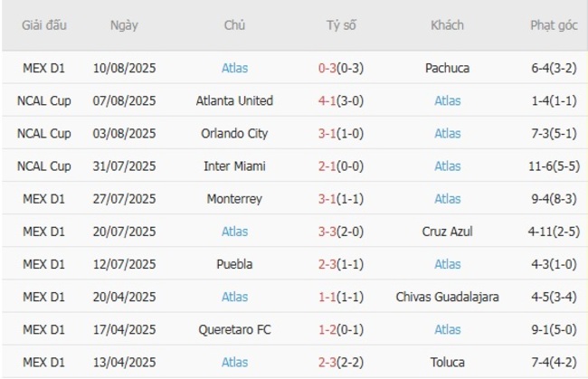Viewport: 588px width, 379px height.
Task: Click the Inter Miami team name
Action: (234, 166)
